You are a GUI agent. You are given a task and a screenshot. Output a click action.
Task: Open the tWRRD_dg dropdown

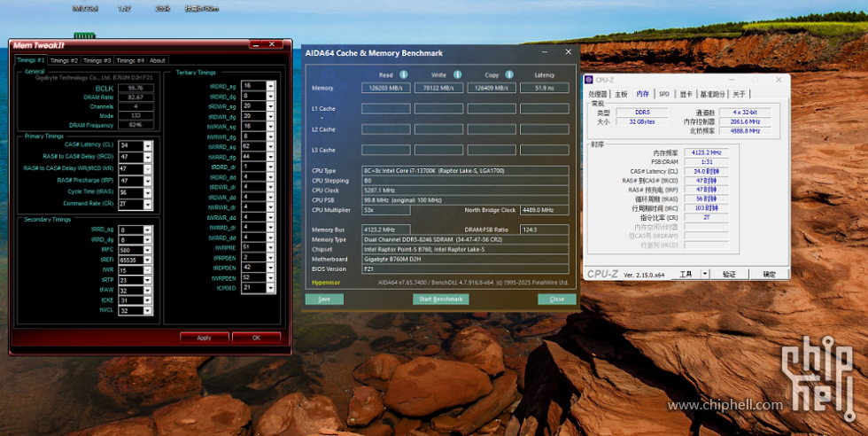[270, 157]
